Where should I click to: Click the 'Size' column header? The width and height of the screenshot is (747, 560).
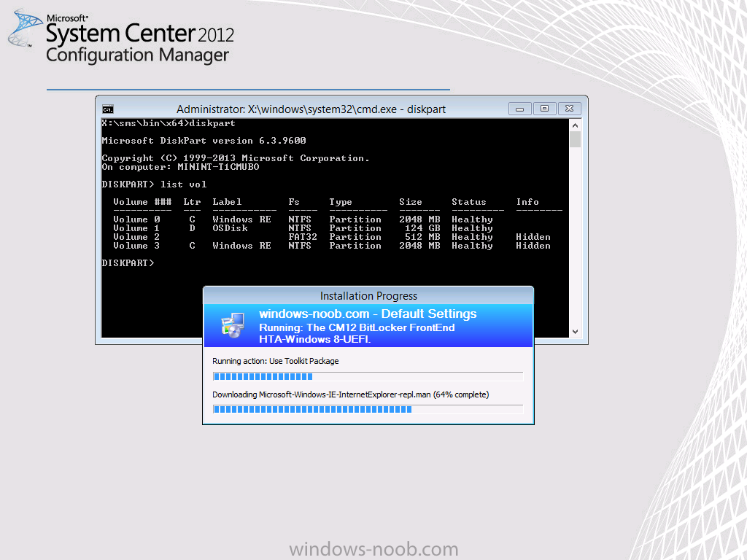pos(411,202)
